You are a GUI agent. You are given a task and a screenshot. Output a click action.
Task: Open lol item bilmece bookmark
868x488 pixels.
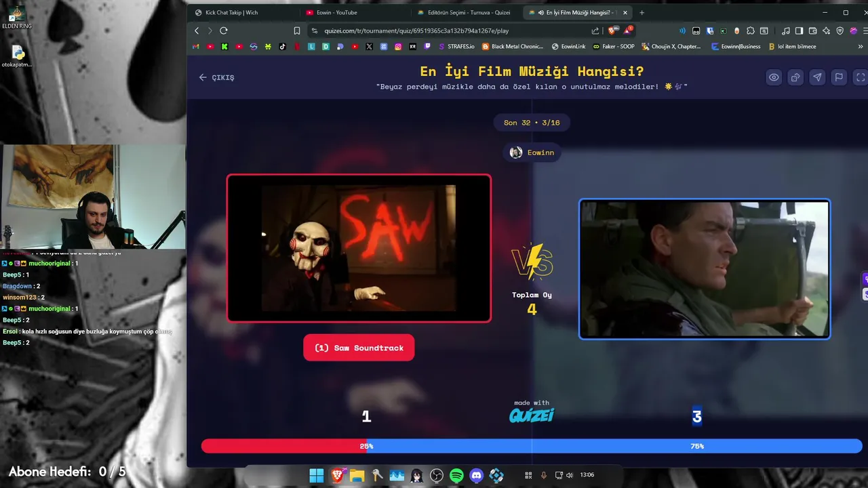tap(792, 47)
